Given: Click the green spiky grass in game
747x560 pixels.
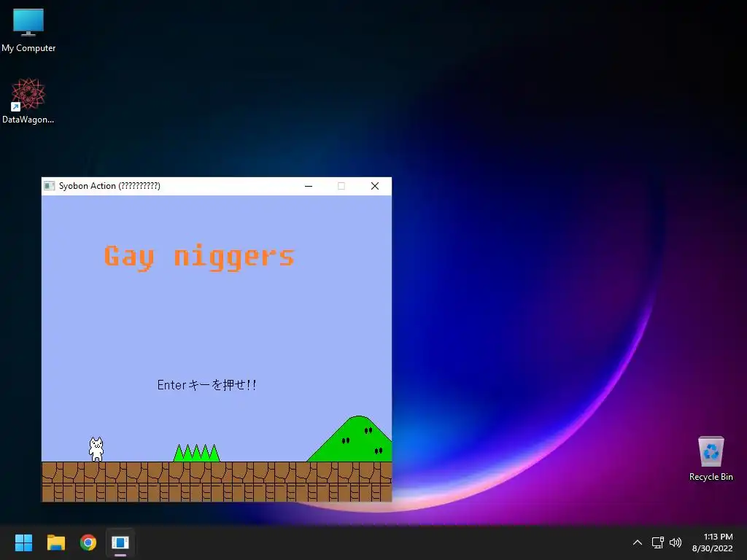Looking at the screenshot, I should click(x=197, y=453).
